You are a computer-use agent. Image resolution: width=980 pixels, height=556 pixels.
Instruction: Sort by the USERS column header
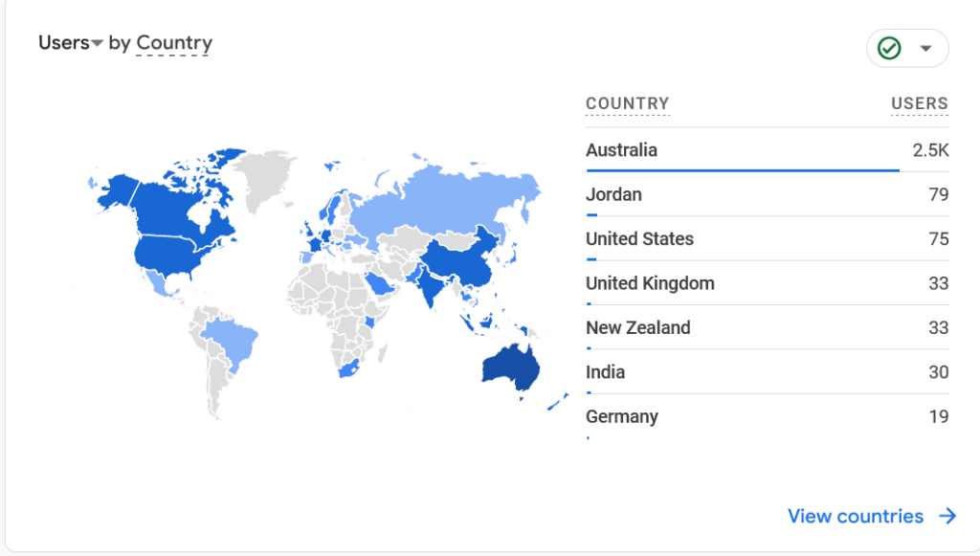(x=919, y=103)
